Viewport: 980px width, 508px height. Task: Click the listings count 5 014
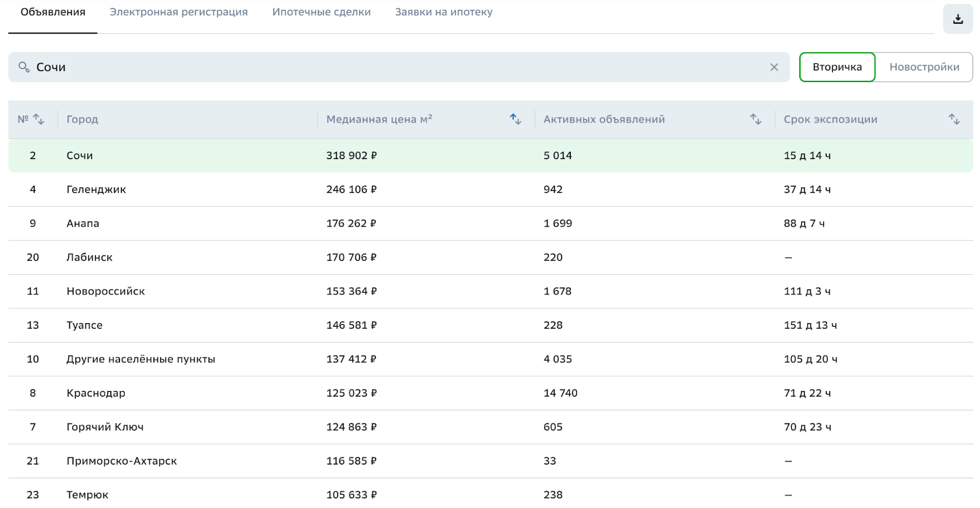point(558,155)
